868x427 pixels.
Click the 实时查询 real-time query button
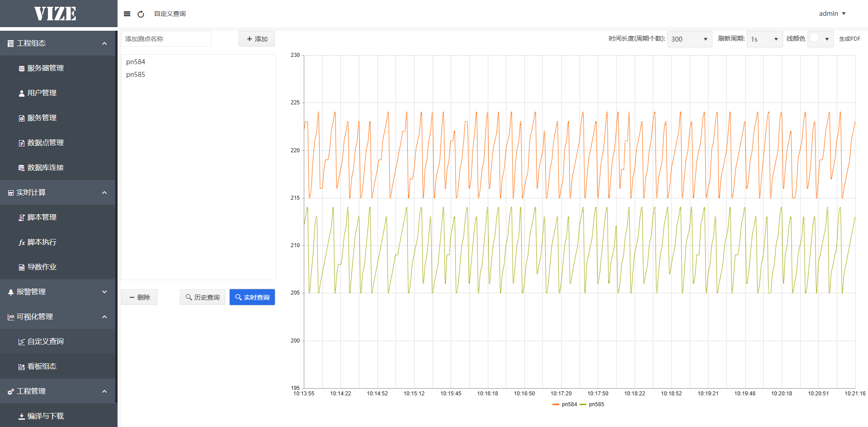pyautogui.click(x=252, y=297)
